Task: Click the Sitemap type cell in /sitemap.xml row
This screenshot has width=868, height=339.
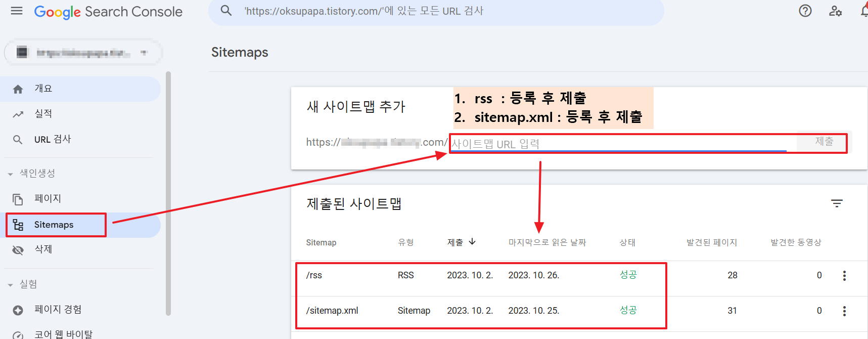Action: point(414,311)
